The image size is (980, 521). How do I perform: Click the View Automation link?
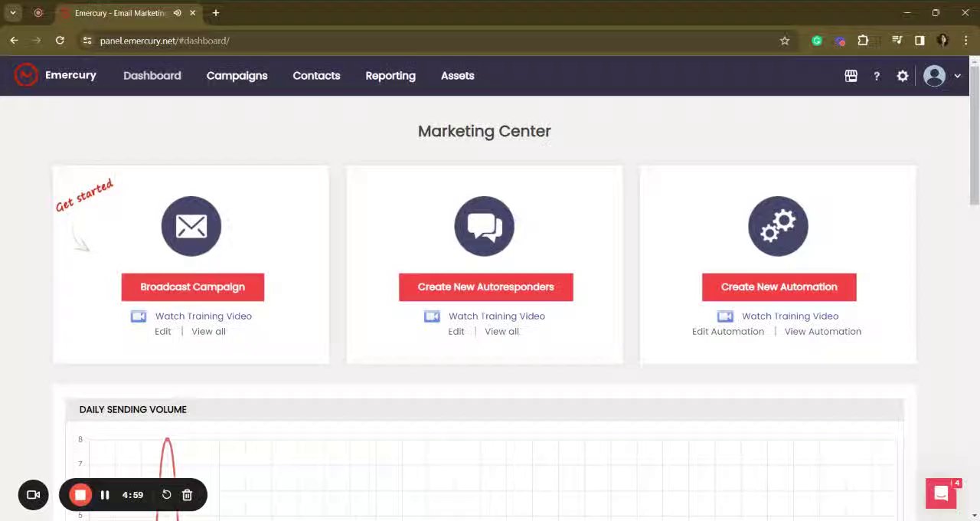coord(823,332)
